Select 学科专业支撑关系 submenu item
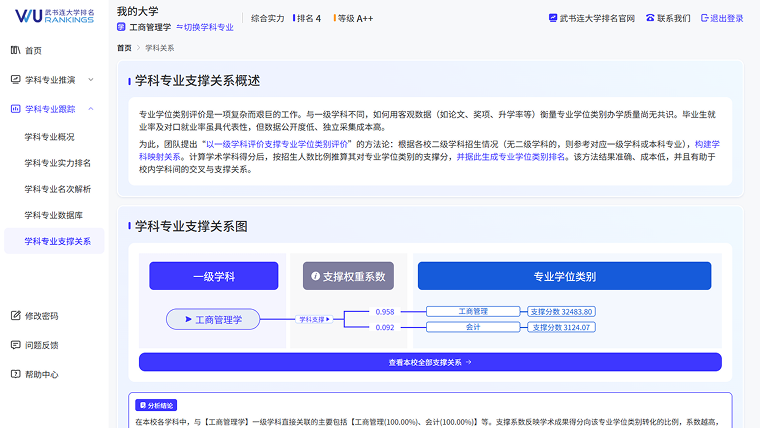 tap(54, 241)
